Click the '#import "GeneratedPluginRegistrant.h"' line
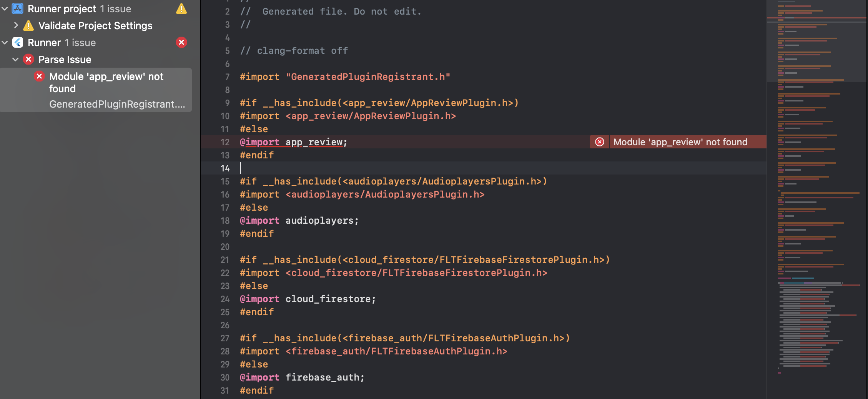 (x=345, y=77)
